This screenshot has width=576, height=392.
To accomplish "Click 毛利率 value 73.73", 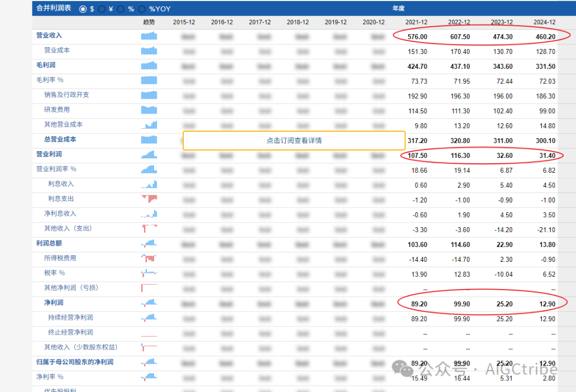I will tap(419, 81).
